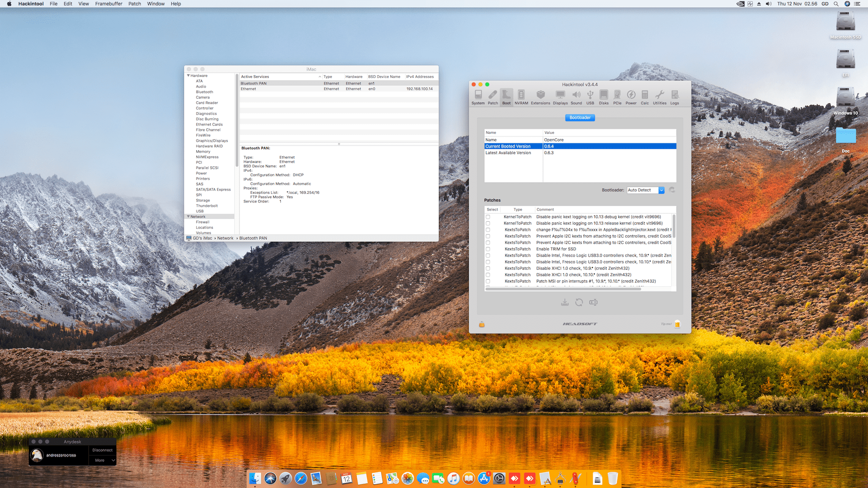Select the USB toolbar icon

pos(590,97)
